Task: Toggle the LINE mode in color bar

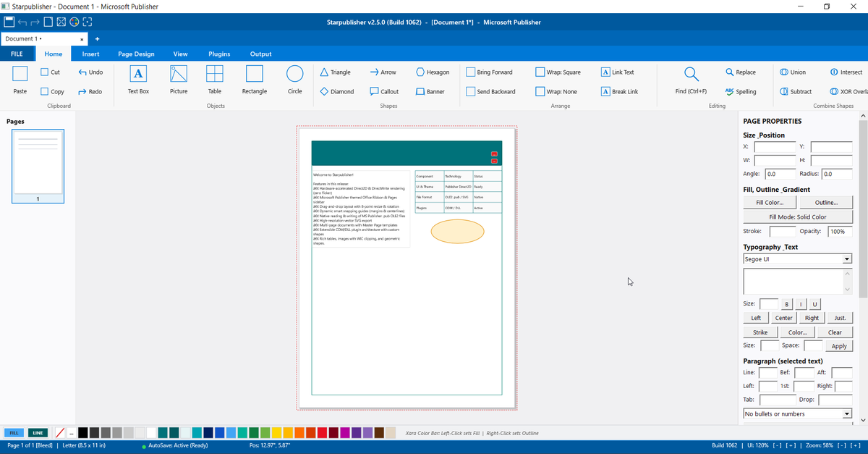Action: [39, 432]
